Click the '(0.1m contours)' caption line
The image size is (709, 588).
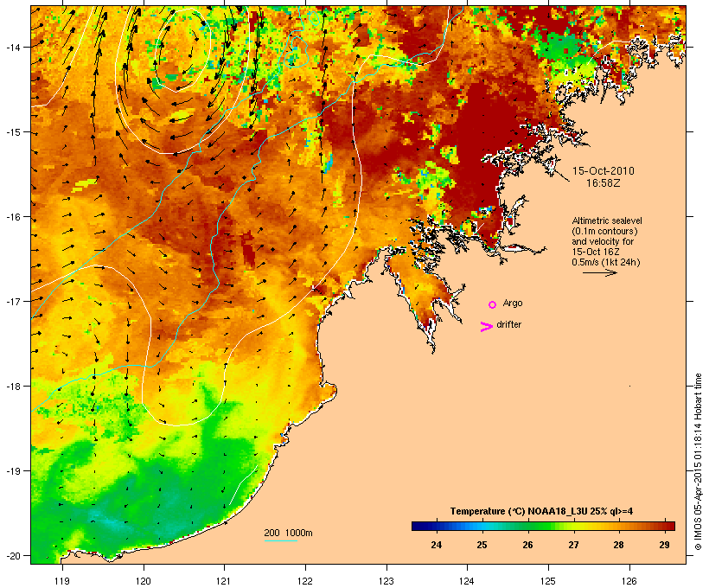tap(605, 231)
